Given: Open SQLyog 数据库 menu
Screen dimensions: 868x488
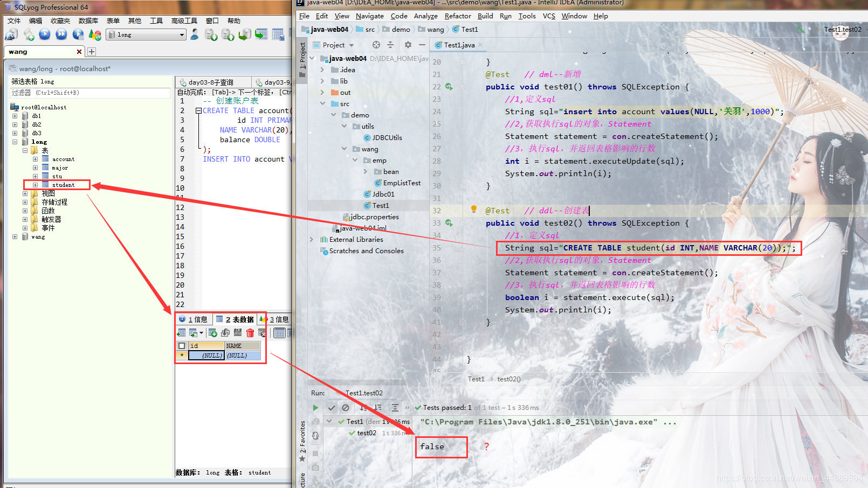Looking at the screenshot, I should coord(88,20).
